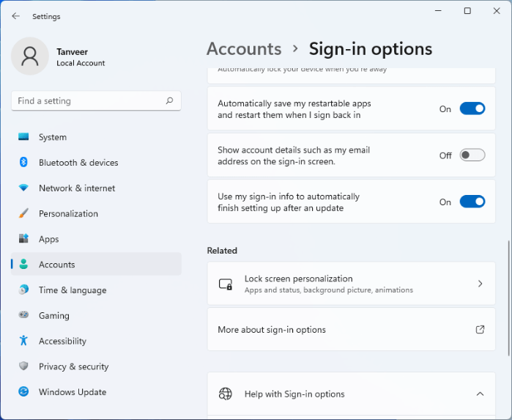
Task: Go to Accessibility settings
Action: coord(62,341)
